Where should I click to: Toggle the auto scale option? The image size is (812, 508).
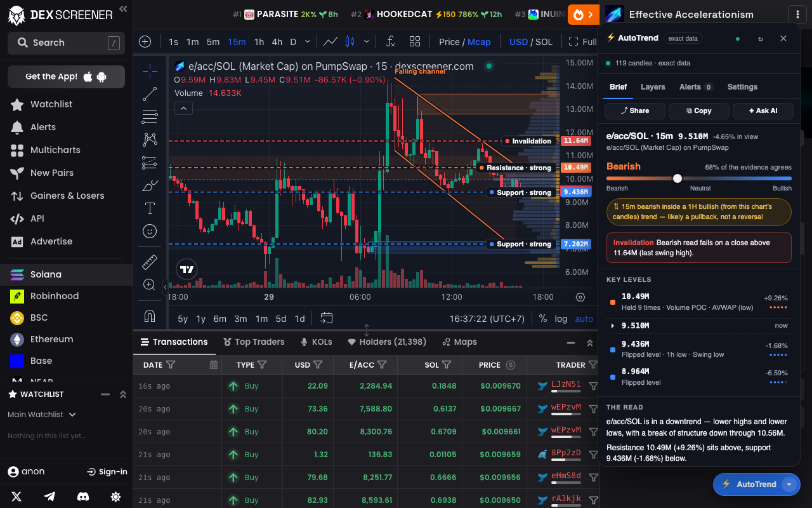[x=584, y=319]
